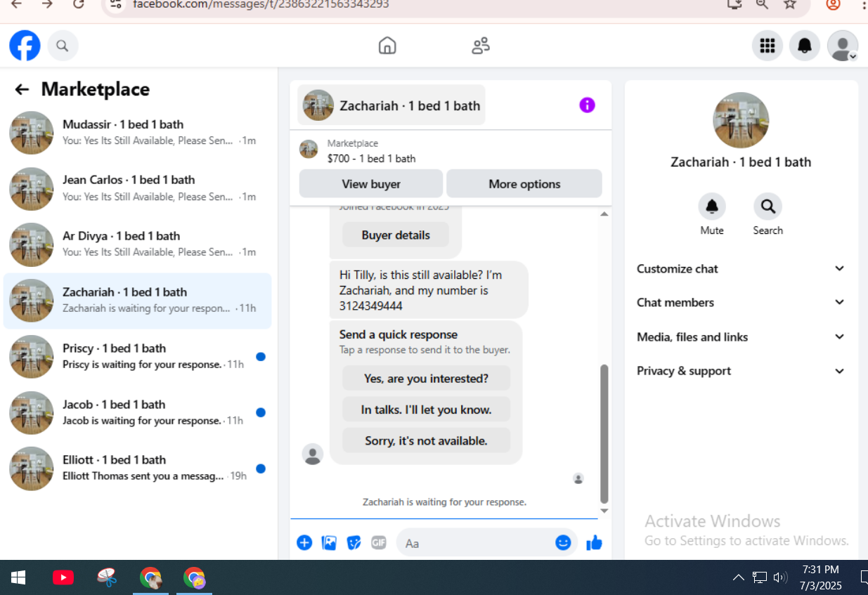Open the Facebook search magnifier icon
The height and width of the screenshot is (595, 868).
coord(63,46)
